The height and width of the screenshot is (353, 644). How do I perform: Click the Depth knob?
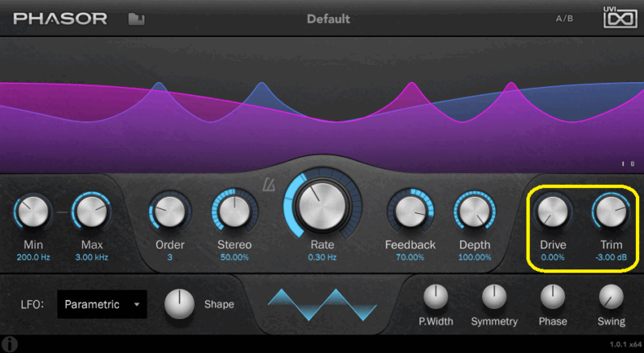474,211
